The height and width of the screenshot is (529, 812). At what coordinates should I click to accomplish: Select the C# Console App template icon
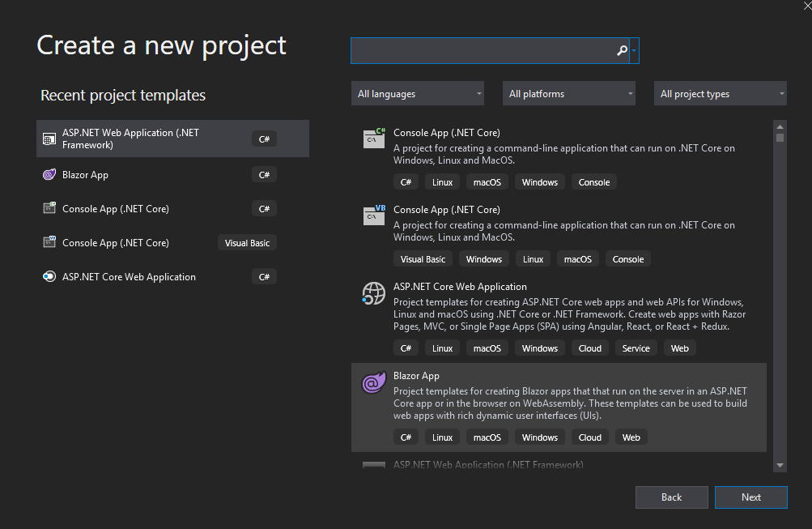(x=374, y=139)
